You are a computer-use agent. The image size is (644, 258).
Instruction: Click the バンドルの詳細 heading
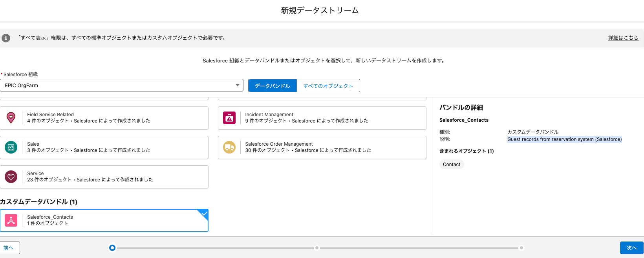click(x=461, y=108)
